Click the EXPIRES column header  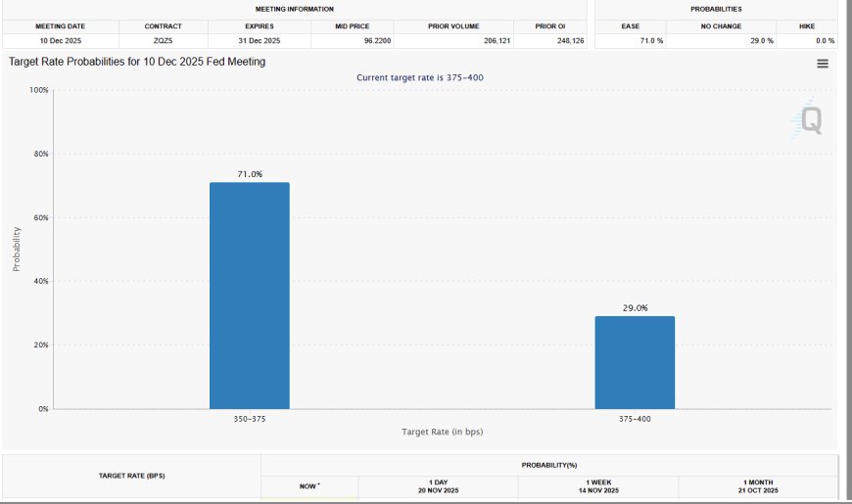click(x=260, y=26)
